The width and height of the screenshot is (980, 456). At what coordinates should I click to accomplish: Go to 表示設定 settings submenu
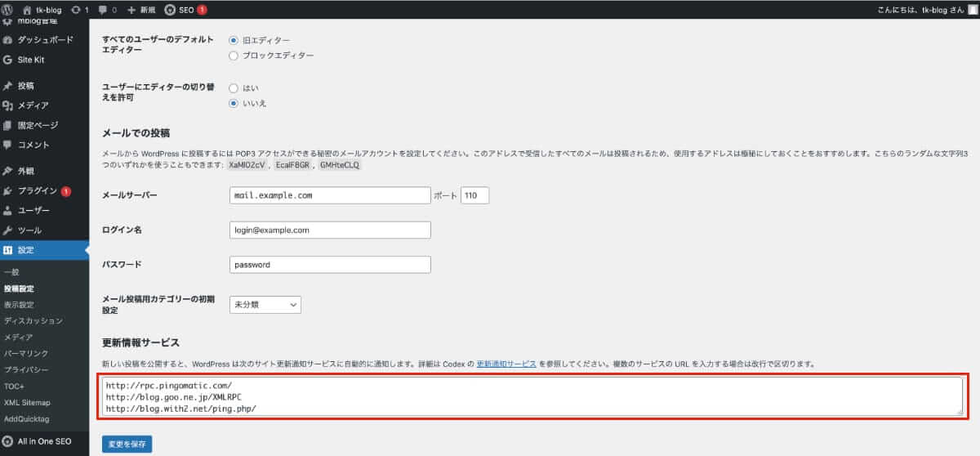[19, 305]
